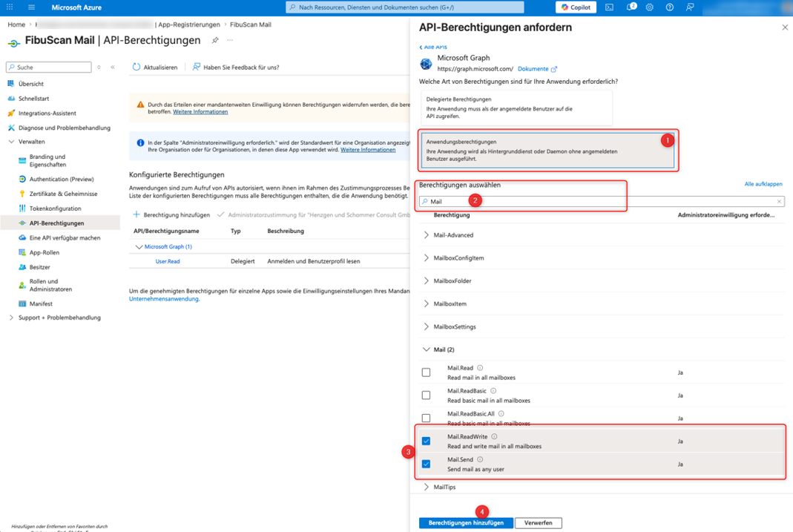Image resolution: width=793 pixels, height=532 pixels.
Task: Select Delegierte Berechtigungen card
Action: pyautogui.click(x=516, y=108)
